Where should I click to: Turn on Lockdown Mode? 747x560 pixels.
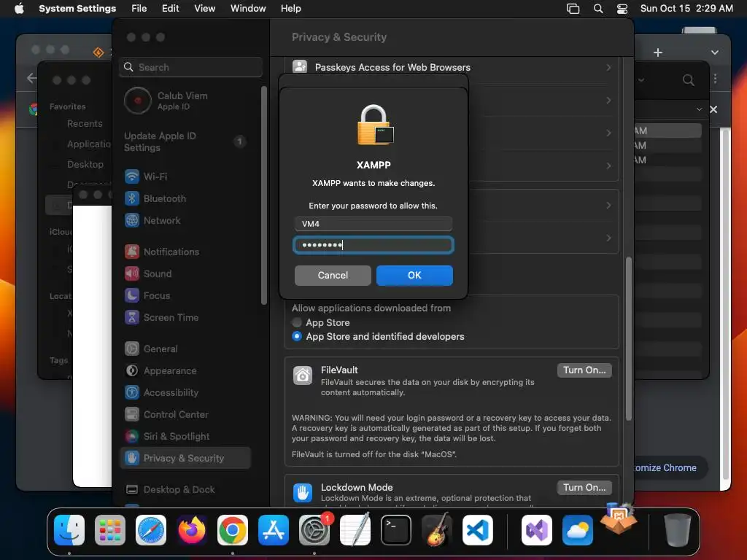pos(584,487)
